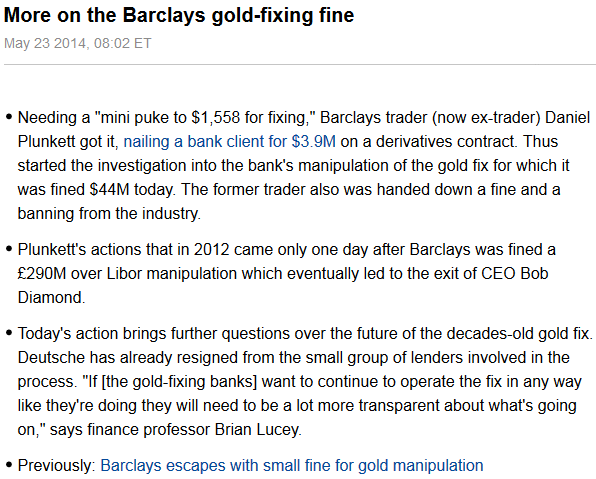596x479 pixels.
Task: Click the first bullet point marker
Action: (9, 117)
